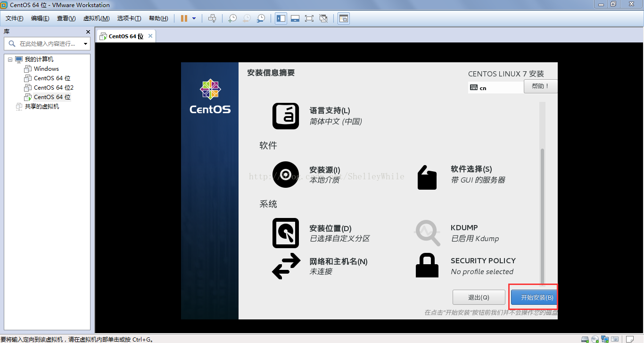This screenshot has height=343, width=644.
Task: Open the 编辑(E) menu
Action: pos(40,18)
